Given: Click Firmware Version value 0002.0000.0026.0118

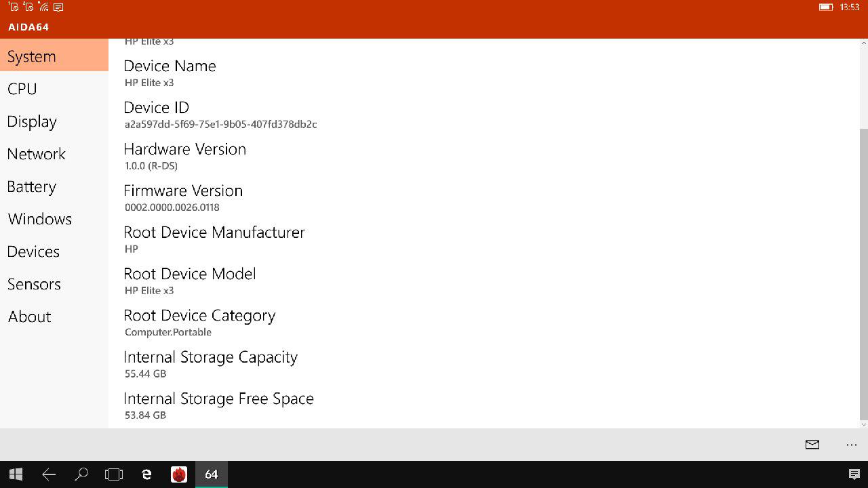Looking at the screenshot, I should coord(172,207).
